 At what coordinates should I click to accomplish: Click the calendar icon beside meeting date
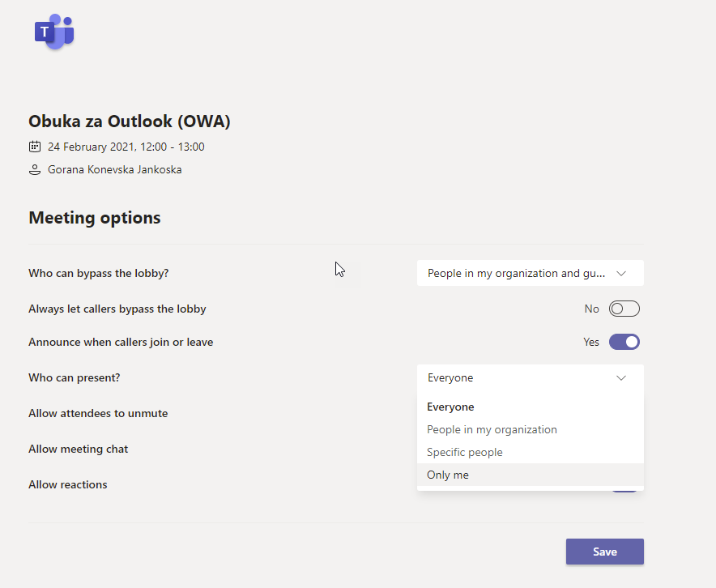click(x=35, y=147)
